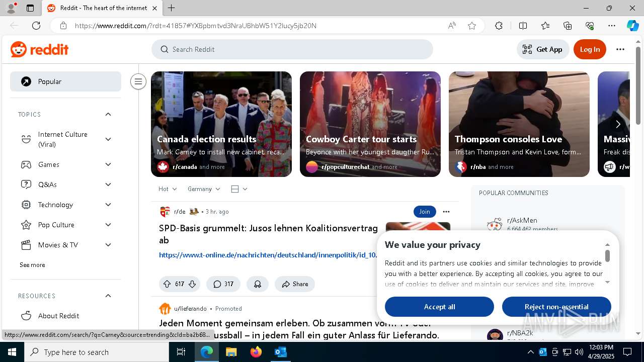Open the Thompson consoles Love card
The image size is (644, 362).
[519, 124]
